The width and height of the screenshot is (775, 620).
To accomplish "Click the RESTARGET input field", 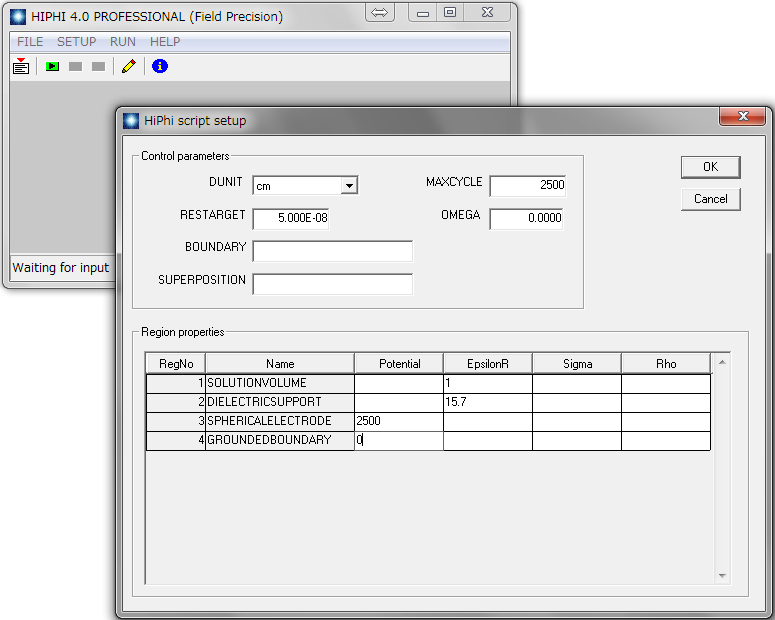I will click(x=291, y=218).
